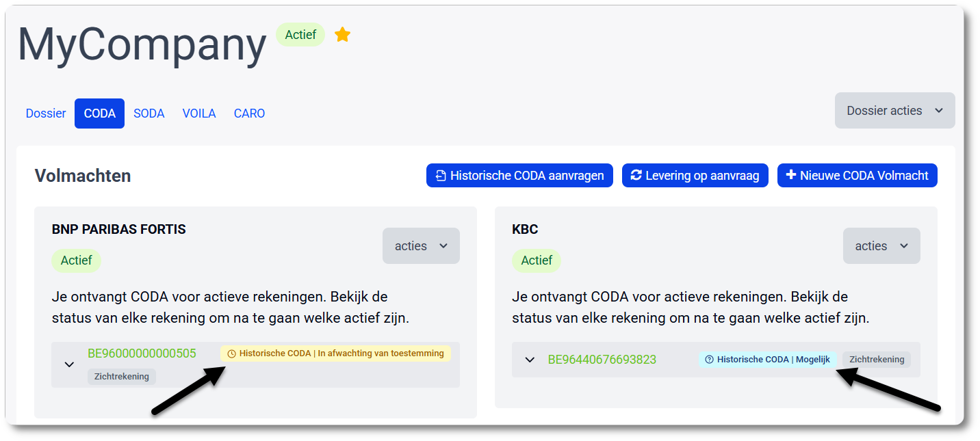Click the Actief badge next to MyCompany
The height and width of the screenshot is (441, 980).
(x=300, y=34)
